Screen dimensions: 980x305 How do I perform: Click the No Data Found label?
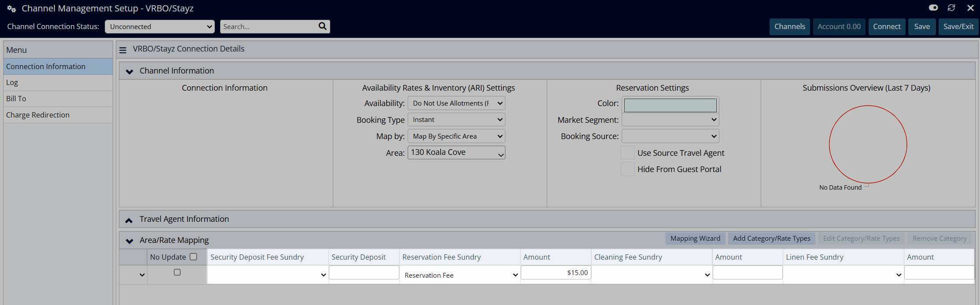tap(840, 187)
